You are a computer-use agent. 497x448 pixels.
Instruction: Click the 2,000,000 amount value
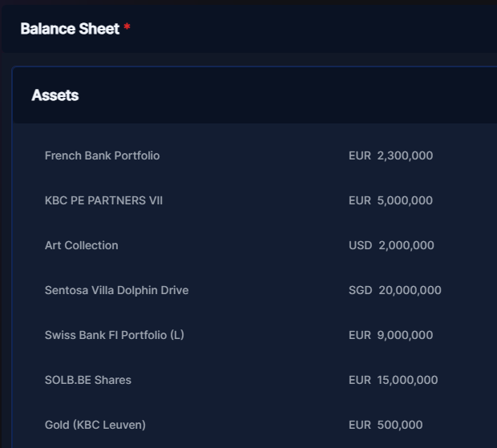(406, 245)
